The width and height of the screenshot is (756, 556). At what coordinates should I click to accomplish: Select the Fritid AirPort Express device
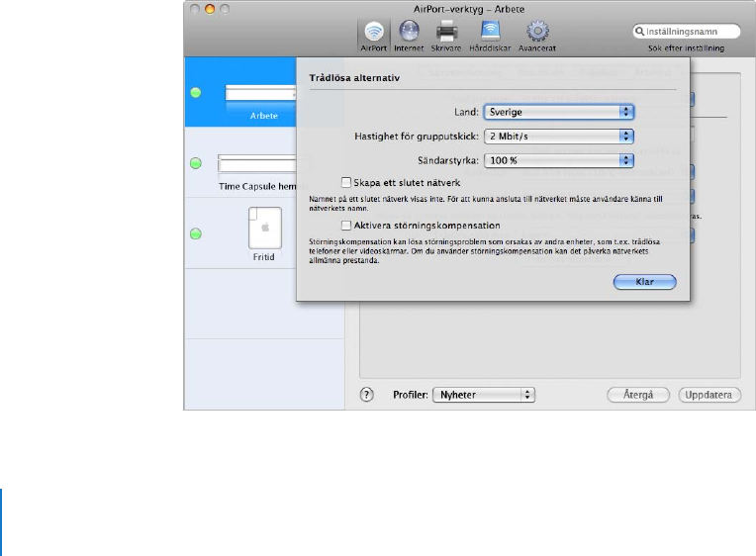264,233
